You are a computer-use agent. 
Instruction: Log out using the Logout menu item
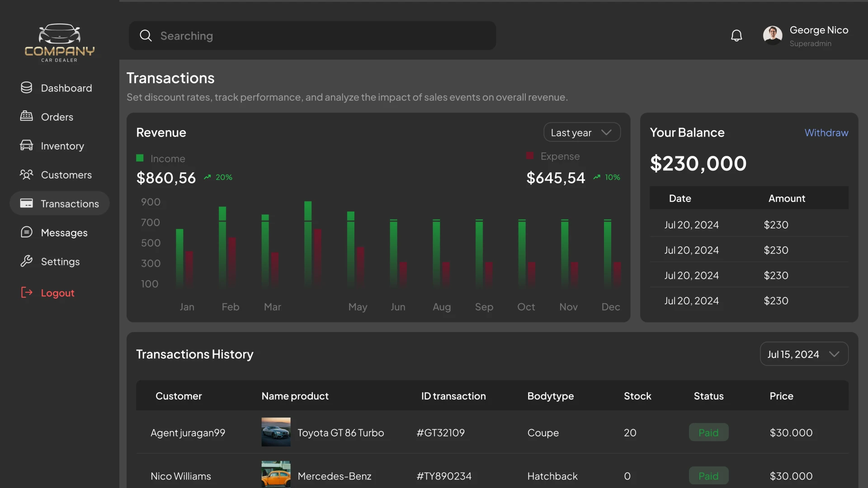(x=58, y=292)
